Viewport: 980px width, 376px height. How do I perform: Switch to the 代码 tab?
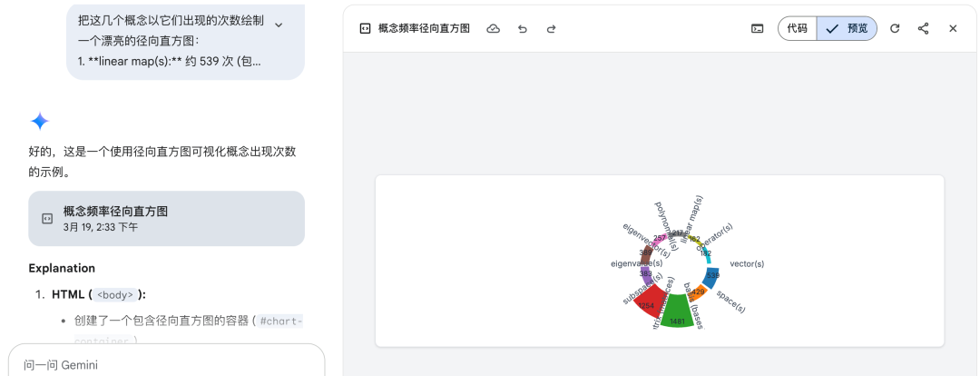pyautogui.click(x=797, y=29)
